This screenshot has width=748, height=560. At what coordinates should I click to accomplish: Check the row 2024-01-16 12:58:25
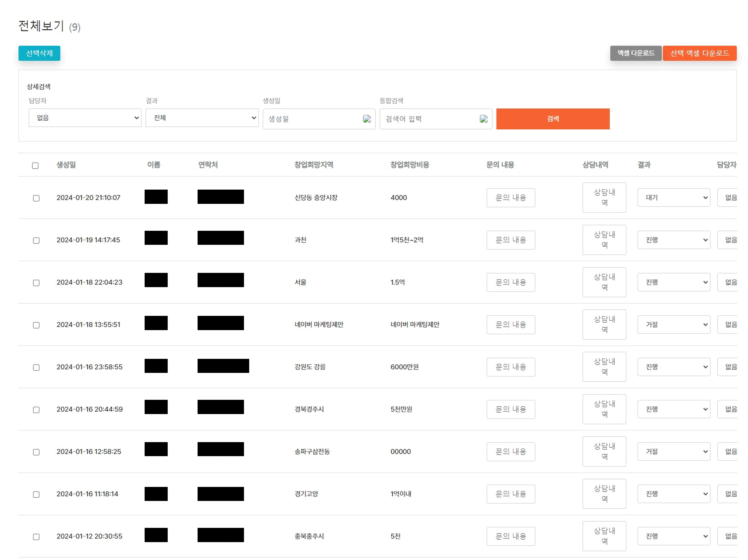coord(36,452)
